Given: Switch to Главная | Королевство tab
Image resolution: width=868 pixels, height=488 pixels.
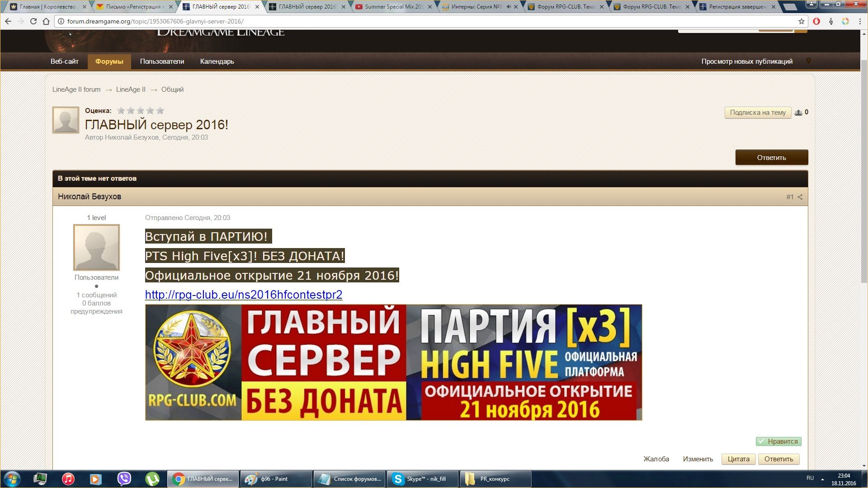Looking at the screenshot, I should [x=47, y=7].
